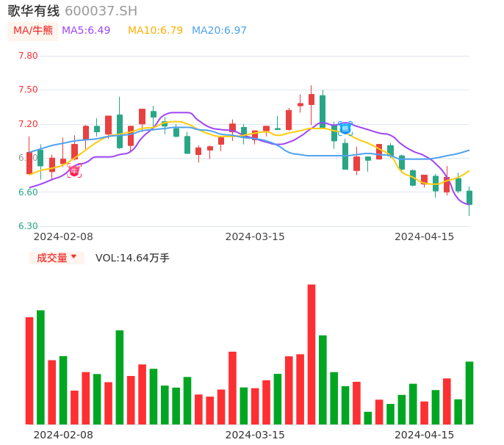The image size is (504, 445).
Task: Click the 6.60 price axis label
Action: [x=28, y=192]
